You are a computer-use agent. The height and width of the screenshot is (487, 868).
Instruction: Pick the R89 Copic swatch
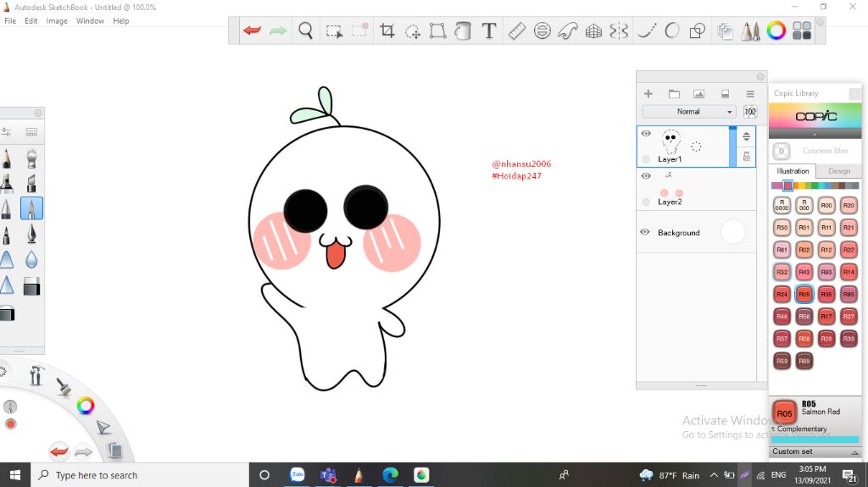point(804,361)
